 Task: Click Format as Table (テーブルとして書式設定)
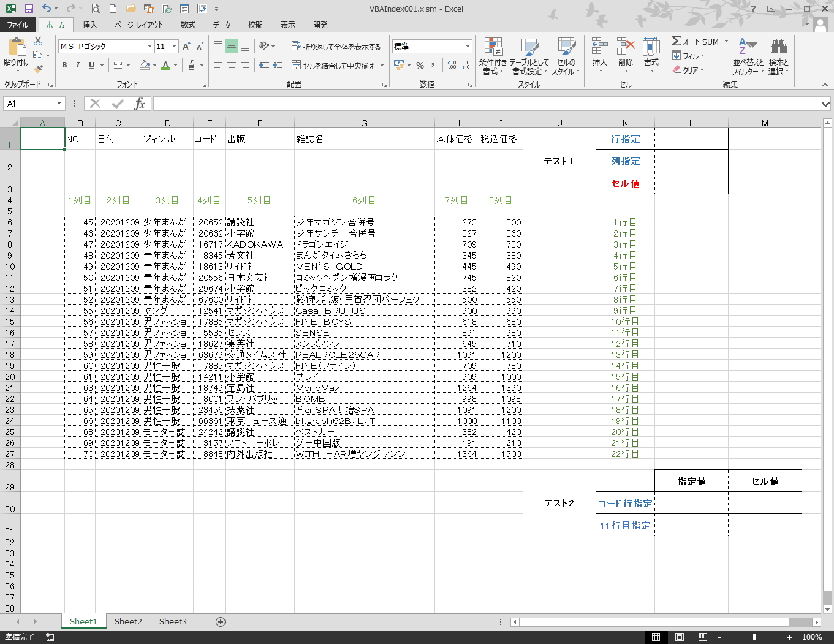click(x=529, y=56)
